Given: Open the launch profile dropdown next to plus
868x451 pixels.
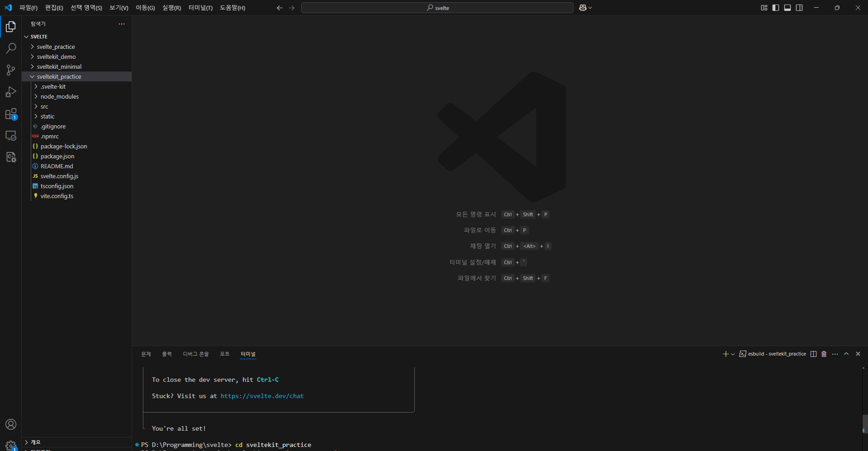Looking at the screenshot, I should click(733, 354).
